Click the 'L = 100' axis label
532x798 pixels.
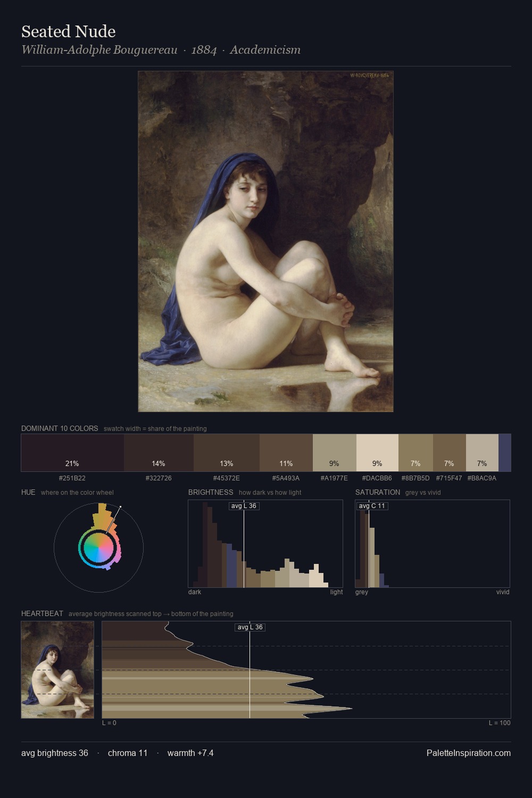coord(500,723)
